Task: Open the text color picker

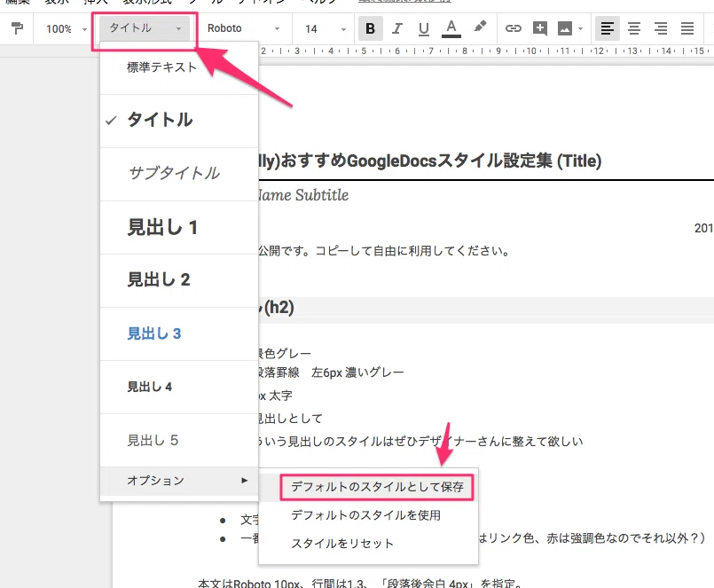Action: [x=451, y=28]
